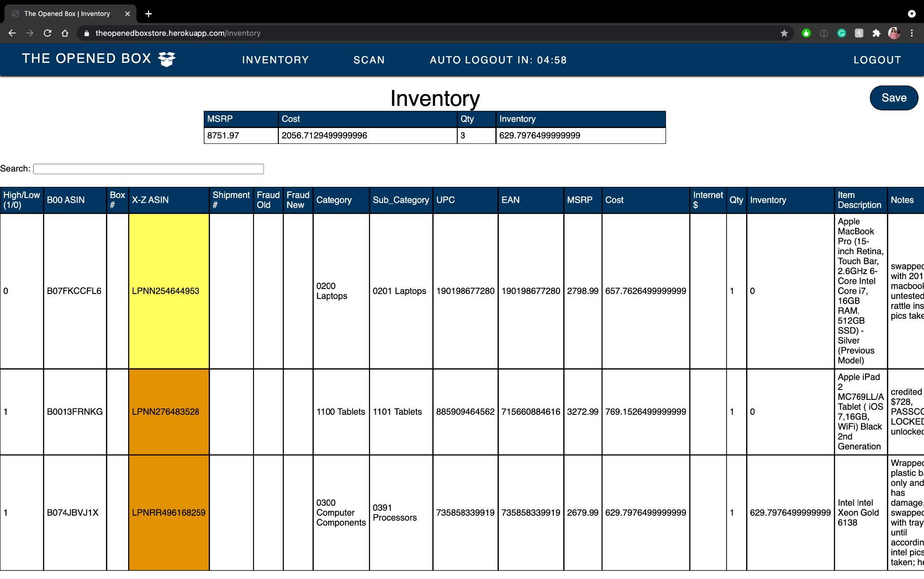
Task: Click EAN cell 715660884616
Action: point(531,412)
